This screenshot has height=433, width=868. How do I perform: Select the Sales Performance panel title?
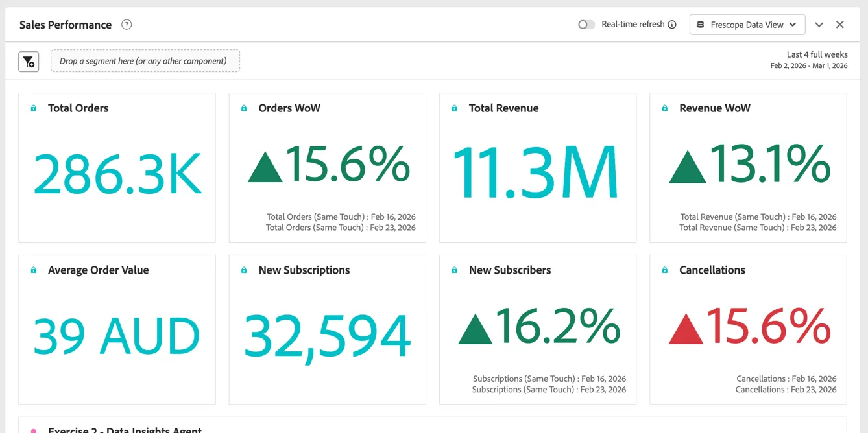(66, 25)
